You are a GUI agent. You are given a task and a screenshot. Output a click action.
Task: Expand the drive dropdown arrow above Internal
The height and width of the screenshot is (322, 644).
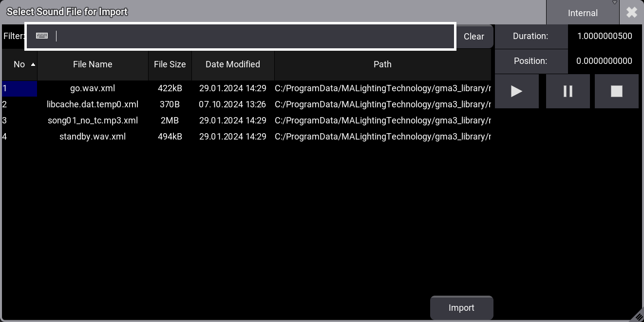[x=615, y=2]
